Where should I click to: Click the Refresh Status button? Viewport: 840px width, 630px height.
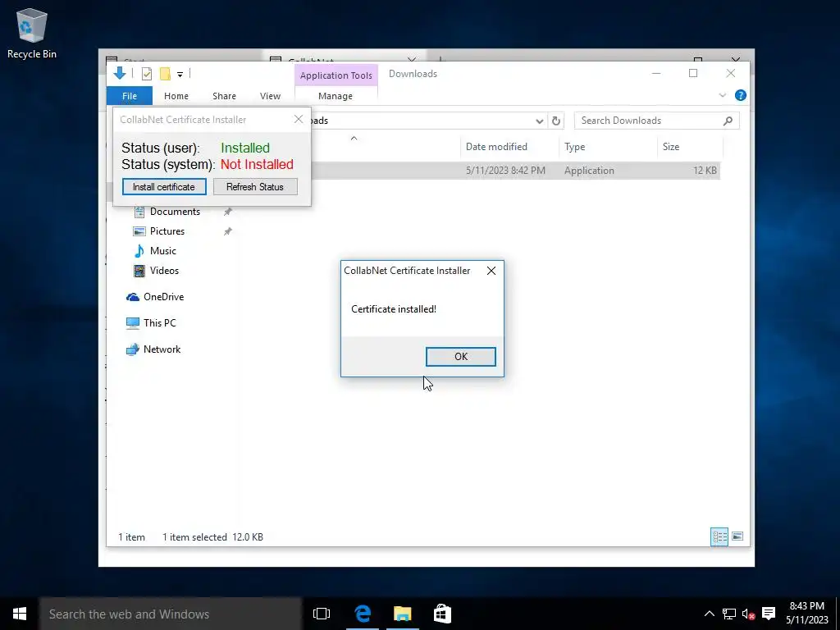(x=255, y=187)
